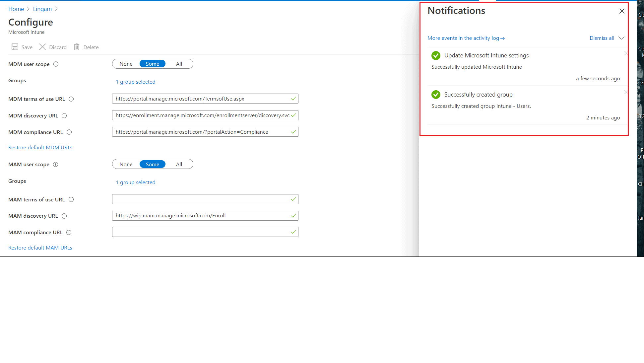Click 'Successfully created group Intune - Users.' text
644x363 pixels.
(481, 106)
